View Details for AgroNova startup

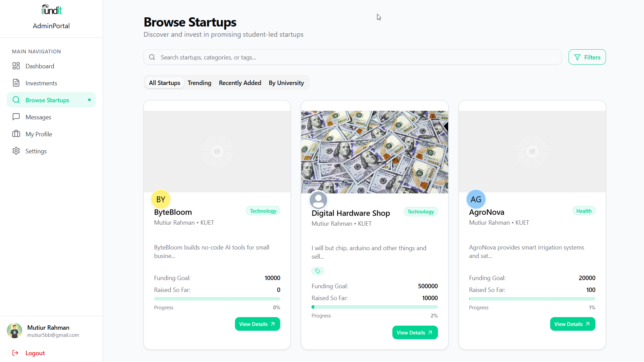click(x=573, y=324)
